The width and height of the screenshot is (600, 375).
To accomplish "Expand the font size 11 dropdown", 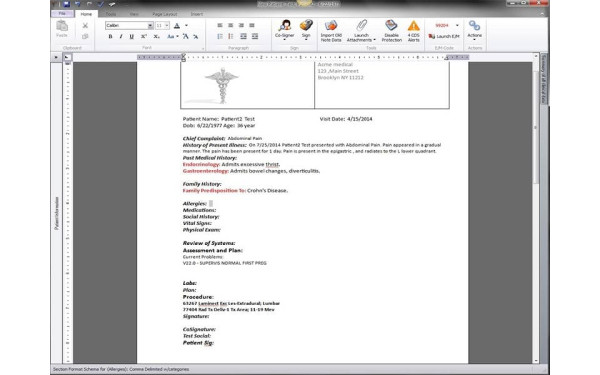I will tap(167, 25).
